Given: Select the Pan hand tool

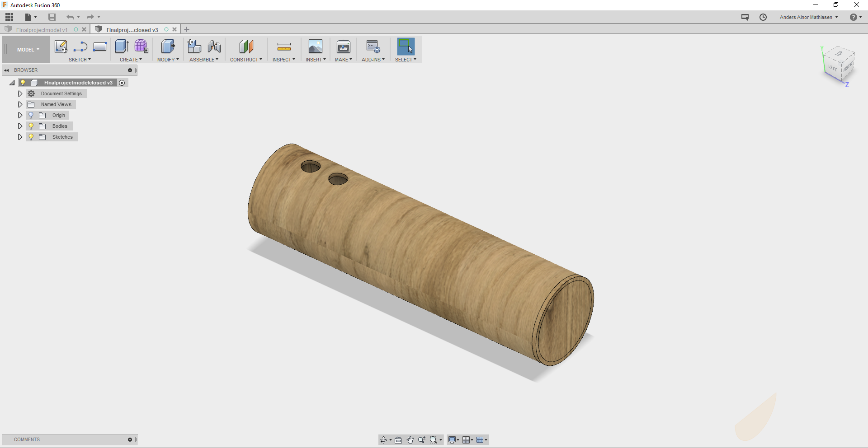Looking at the screenshot, I should [410, 440].
